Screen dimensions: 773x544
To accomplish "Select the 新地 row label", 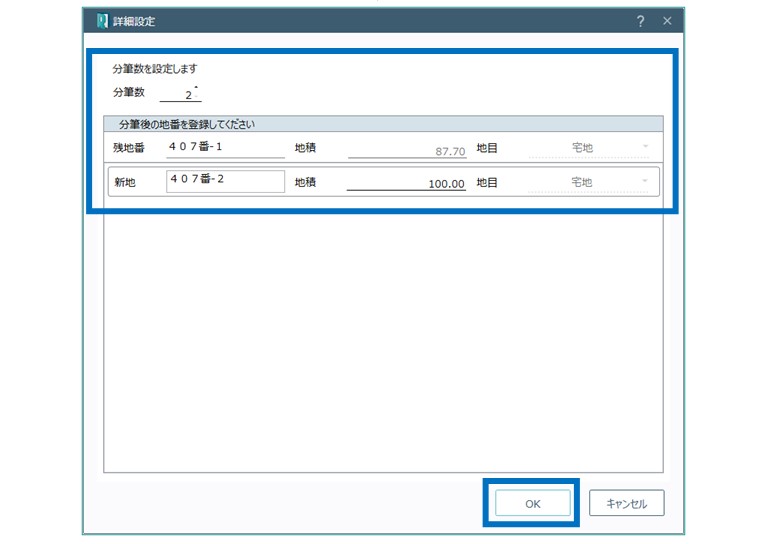I will [125, 183].
